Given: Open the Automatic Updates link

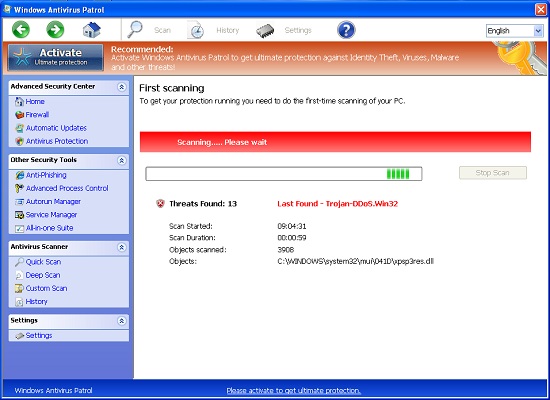Looking at the screenshot, I should [x=56, y=128].
